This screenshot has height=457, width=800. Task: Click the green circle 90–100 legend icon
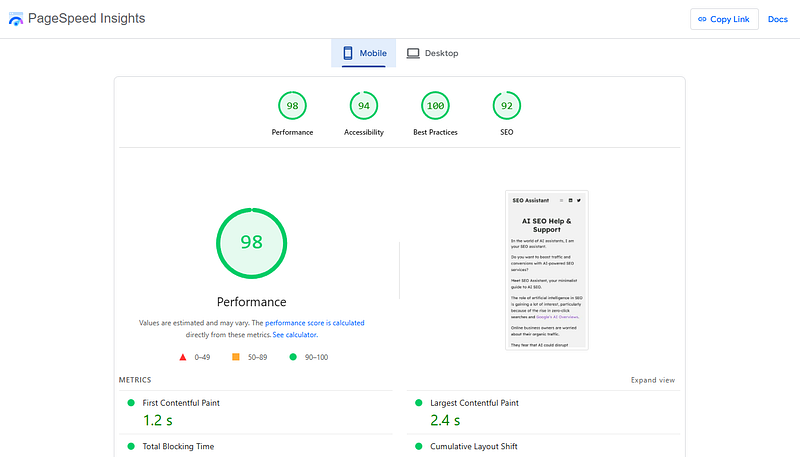(293, 357)
